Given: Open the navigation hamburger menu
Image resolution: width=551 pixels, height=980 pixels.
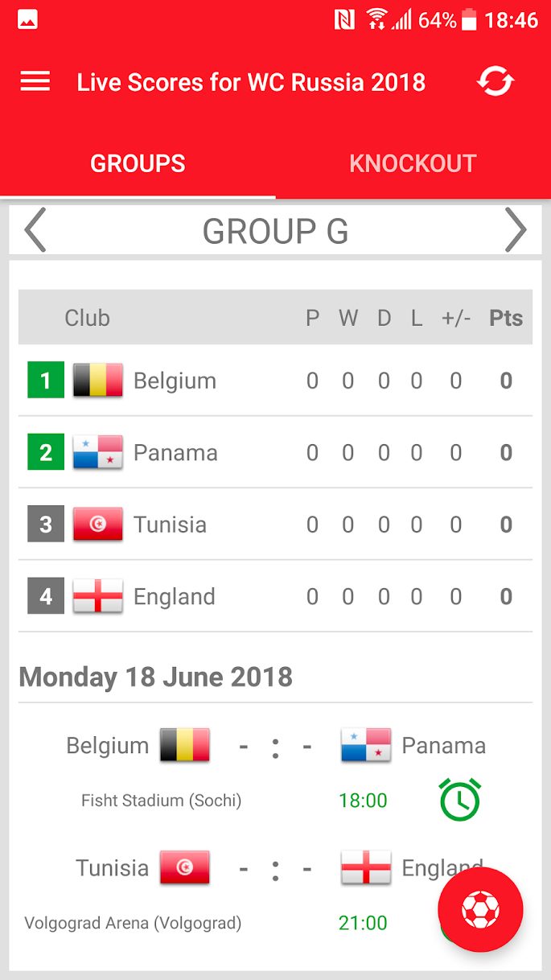Looking at the screenshot, I should click(x=35, y=81).
